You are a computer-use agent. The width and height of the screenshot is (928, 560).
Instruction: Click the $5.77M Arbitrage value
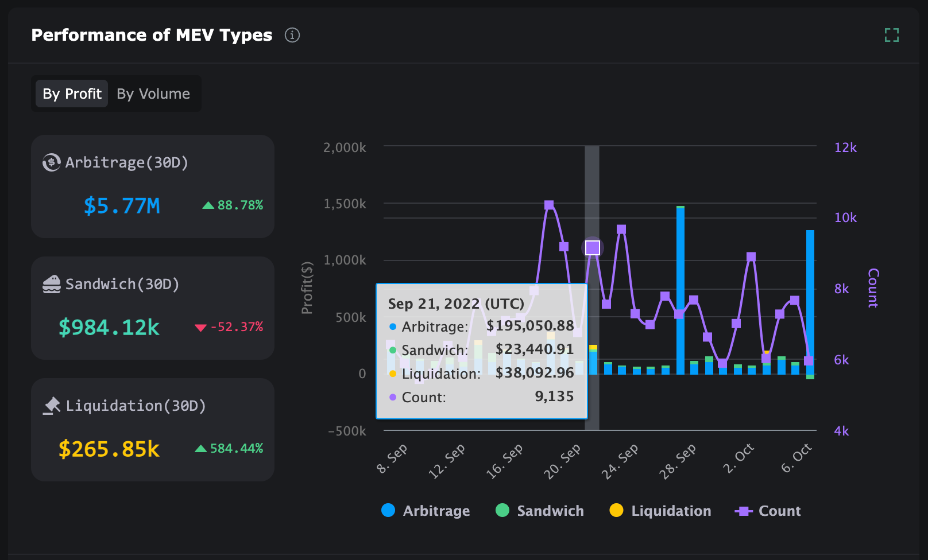122,205
